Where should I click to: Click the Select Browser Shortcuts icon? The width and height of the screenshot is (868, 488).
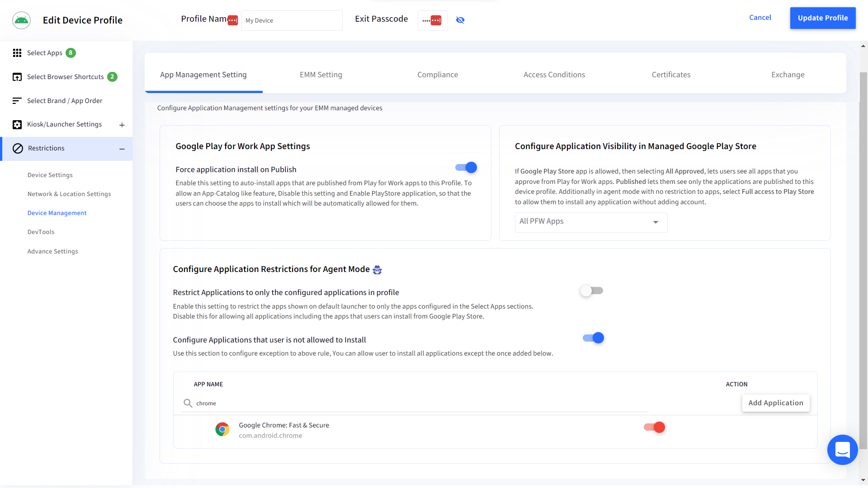tap(17, 77)
